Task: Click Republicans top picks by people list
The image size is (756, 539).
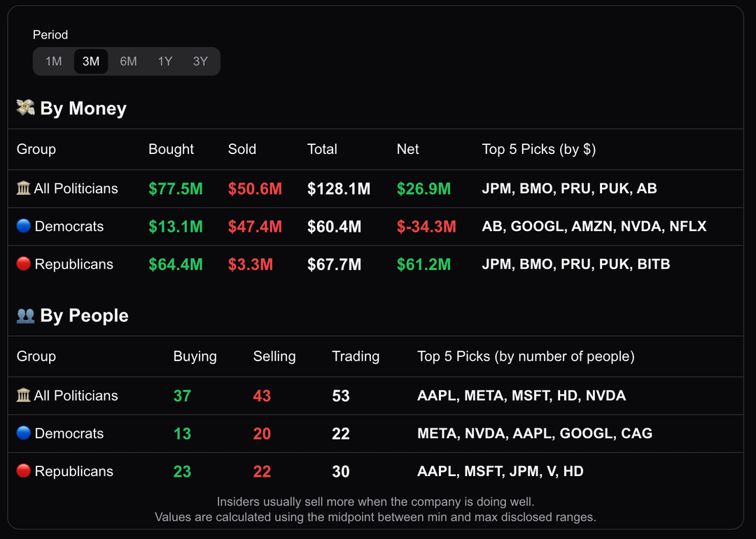Action: click(x=500, y=471)
